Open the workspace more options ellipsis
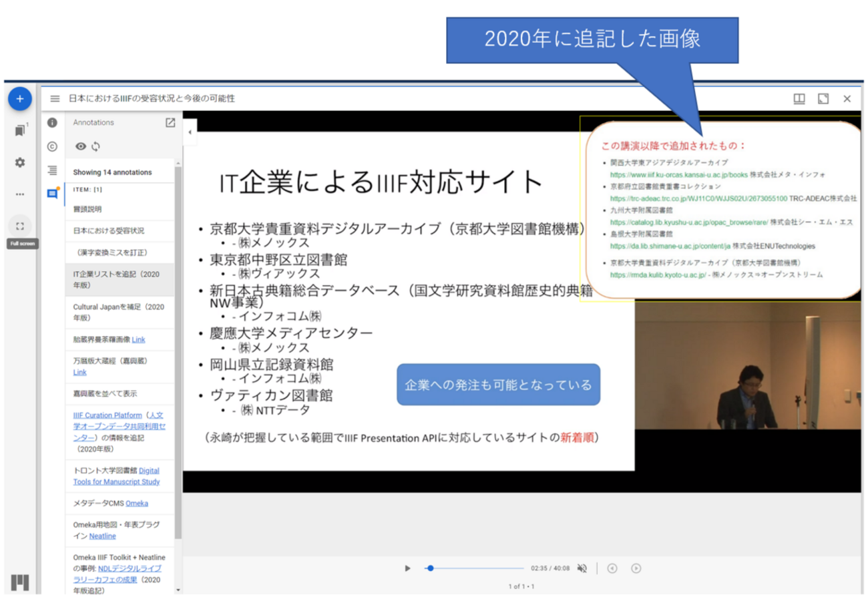868x597 pixels. point(20,194)
